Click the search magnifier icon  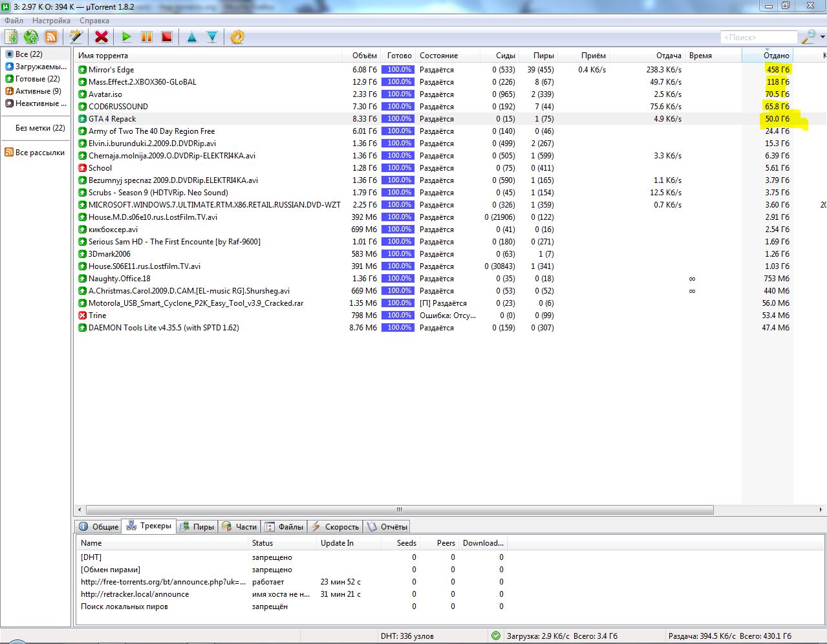(808, 37)
